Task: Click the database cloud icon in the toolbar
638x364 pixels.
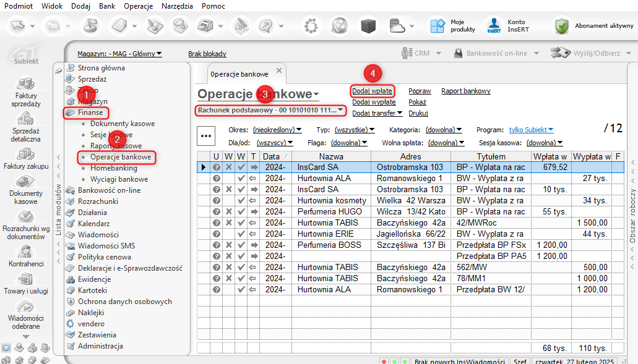Action: 397,26
